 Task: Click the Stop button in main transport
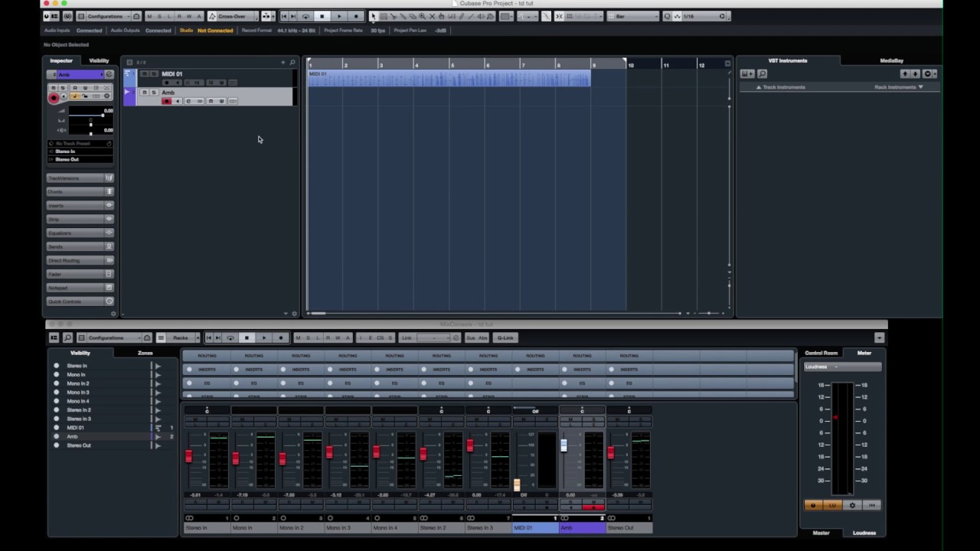(322, 16)
